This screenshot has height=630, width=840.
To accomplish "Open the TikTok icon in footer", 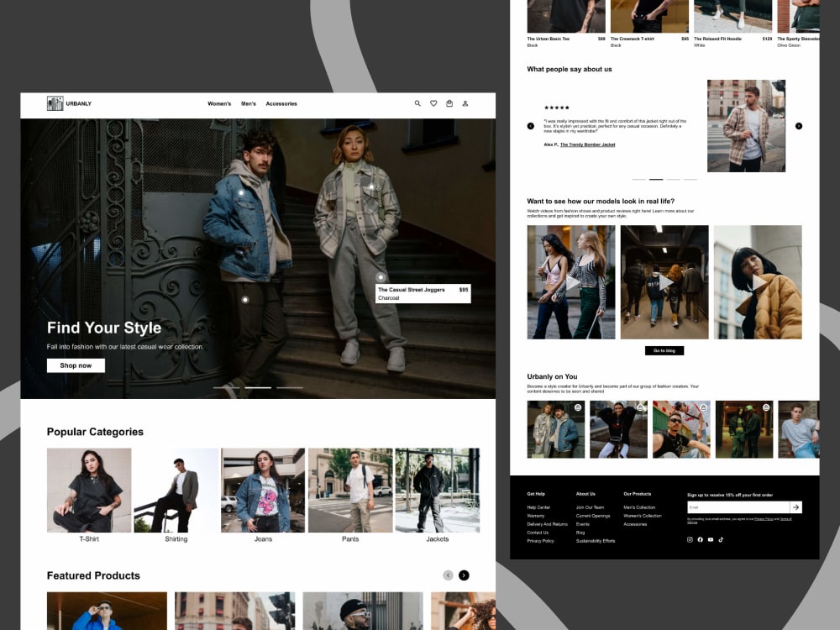I will tap(721, 539).
